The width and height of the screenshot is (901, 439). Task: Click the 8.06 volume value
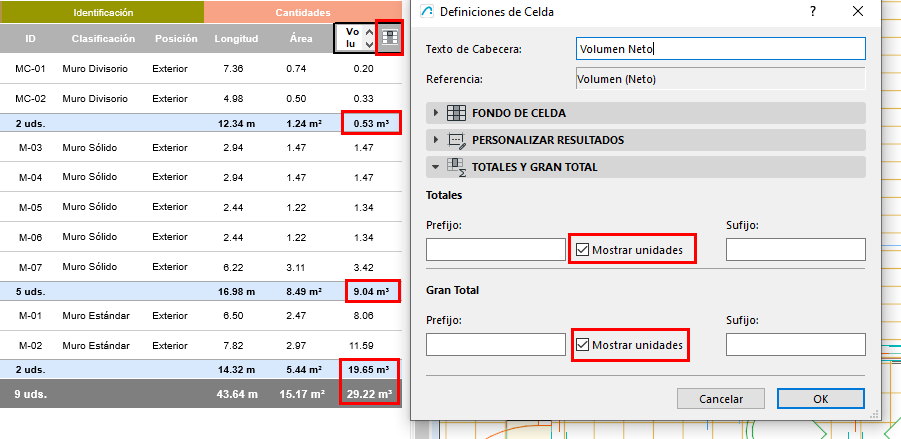[363, 315]
